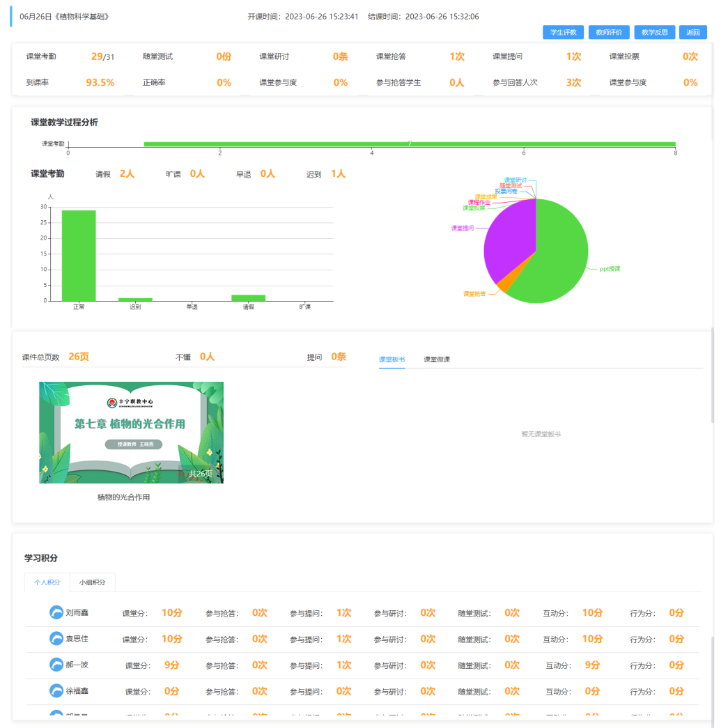Switch to 小组积分 tab
Screen dimensions: 728x728
(93, 582)
